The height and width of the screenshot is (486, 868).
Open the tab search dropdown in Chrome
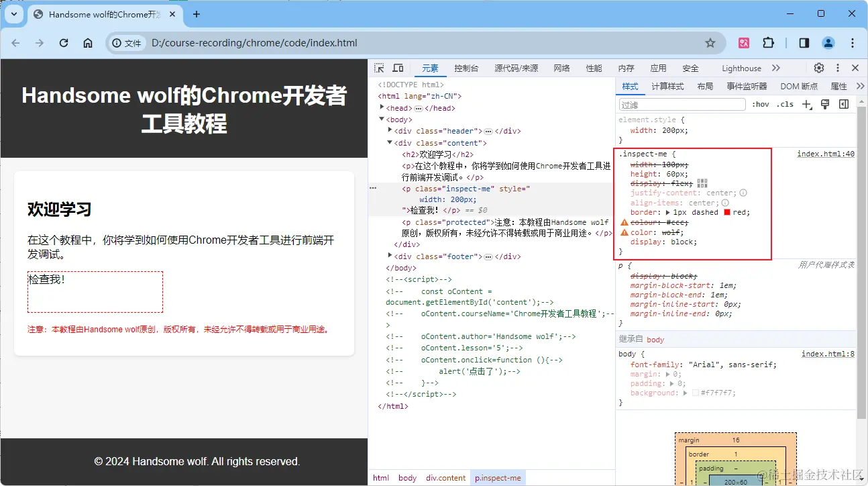[14, 14]
